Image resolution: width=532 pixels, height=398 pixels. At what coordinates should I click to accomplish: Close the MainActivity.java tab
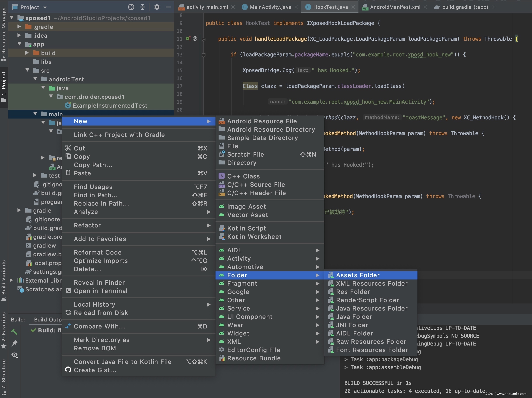tap(296, 7)
